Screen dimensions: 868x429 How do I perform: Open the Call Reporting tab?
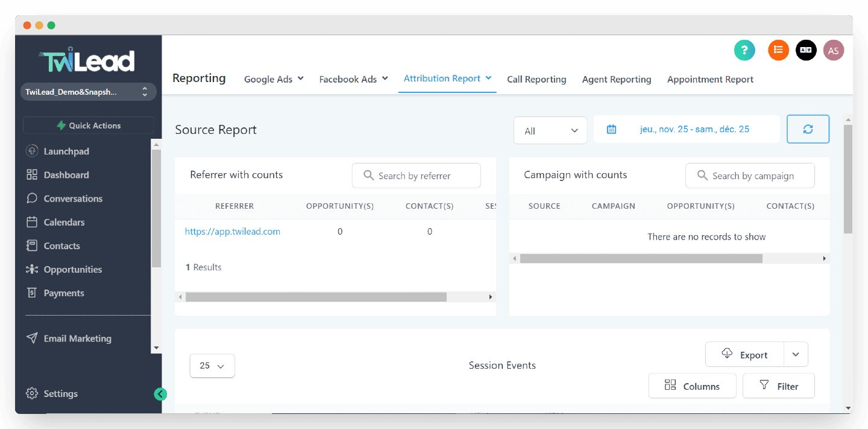(536, 79)
